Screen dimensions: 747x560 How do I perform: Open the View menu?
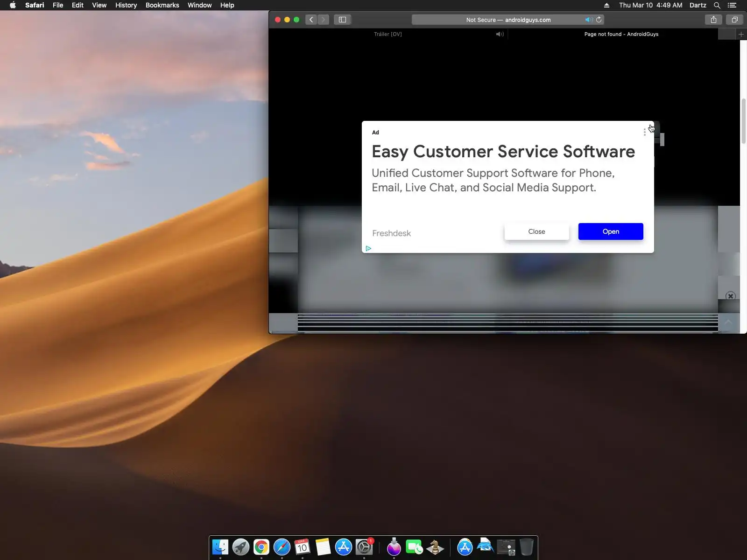point(99,5)
